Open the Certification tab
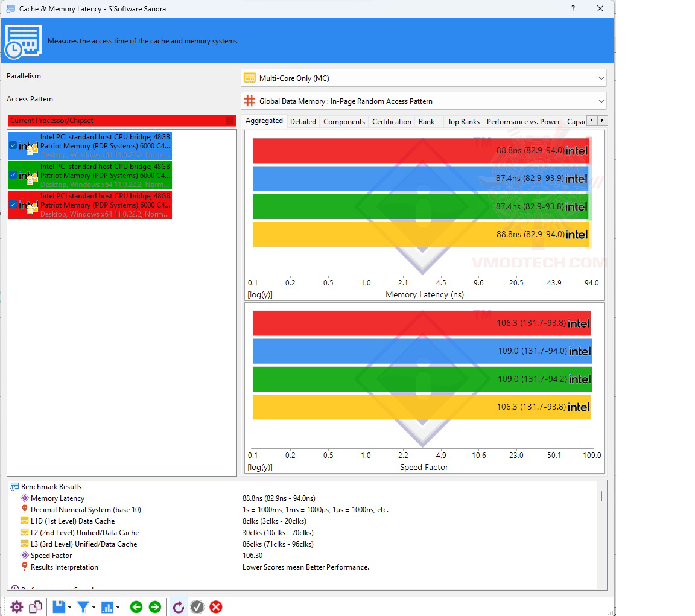 pyautogui.click(x=392, y=121)
